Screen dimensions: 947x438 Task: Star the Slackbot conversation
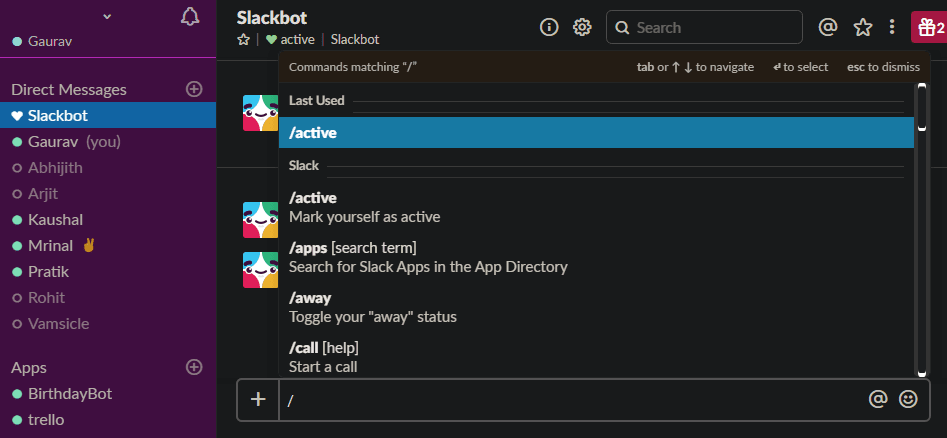tap(243, 40)
